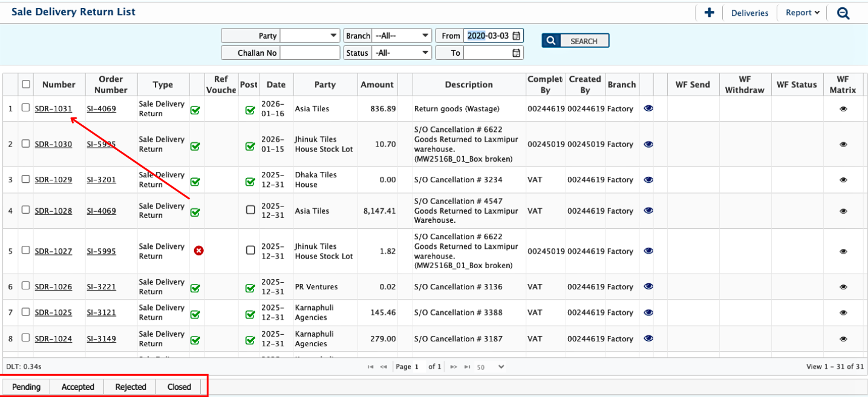
Task: Open order link SI-3201
Action: [x=101, y=180]
